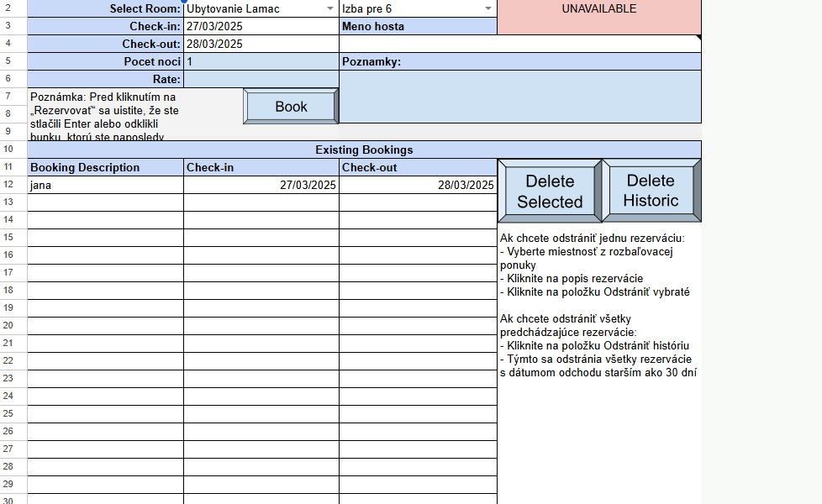The image size is (822, 504).
Task: Select jana's check-in date in bookings list
Action: [261, 185]
